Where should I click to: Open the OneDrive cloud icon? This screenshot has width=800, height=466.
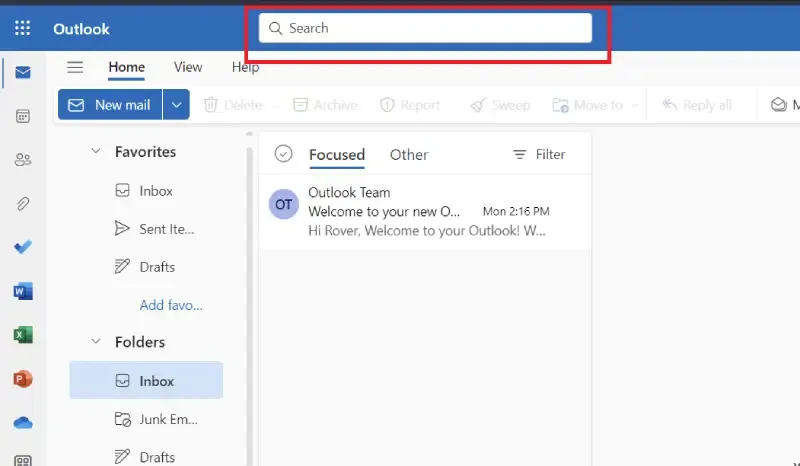tap(23, 423)
